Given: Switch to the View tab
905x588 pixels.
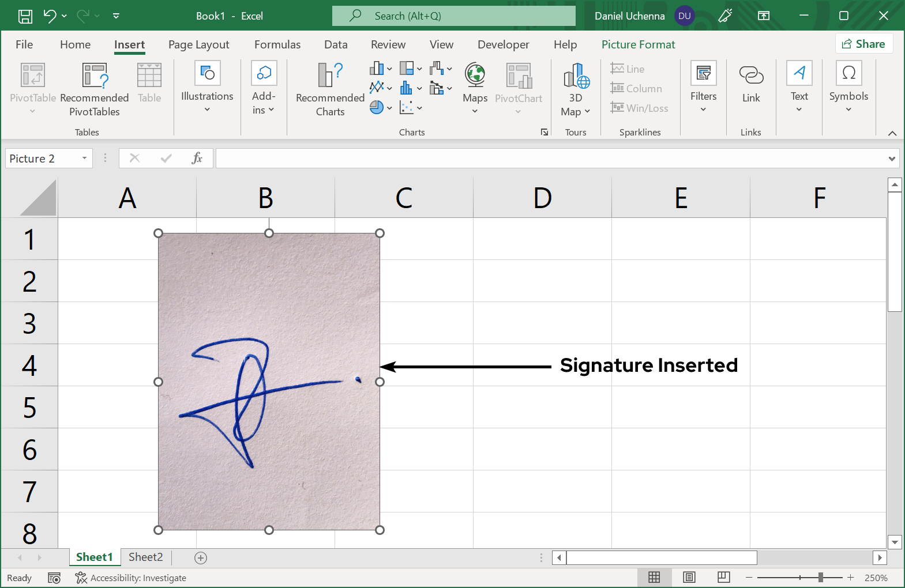Looking at the screenshot, I should click(441, 44).
